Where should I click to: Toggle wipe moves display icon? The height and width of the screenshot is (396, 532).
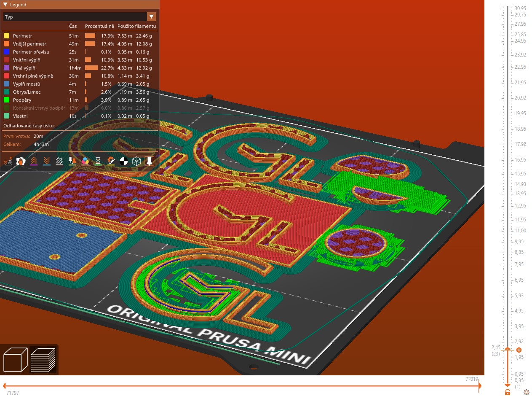tap(21, 161)
